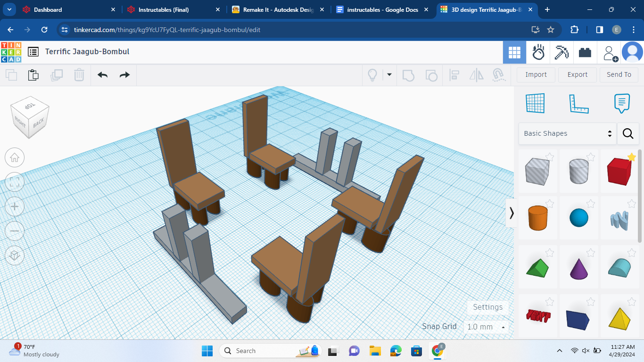Screen dimensions: 644x362
Task: Click the Export button
Action: pyautogui.click(x=578, y=74)
